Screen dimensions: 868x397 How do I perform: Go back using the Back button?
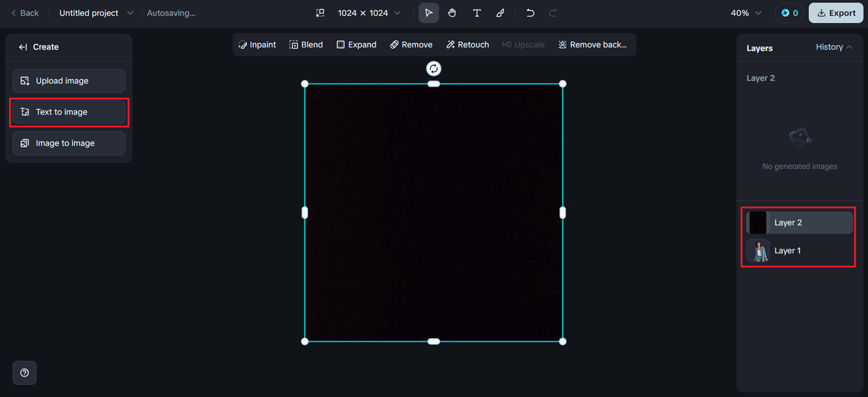tap(25, 13)
